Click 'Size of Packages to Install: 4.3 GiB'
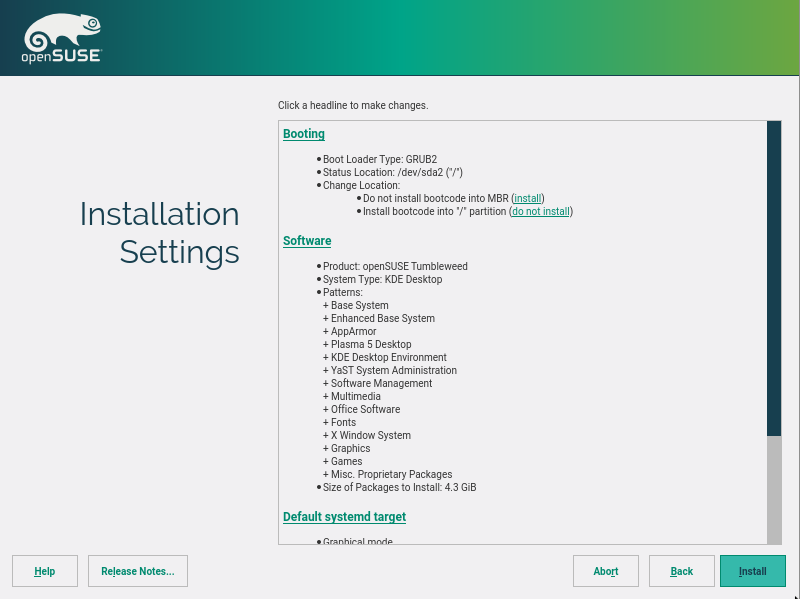 (399, 487)
